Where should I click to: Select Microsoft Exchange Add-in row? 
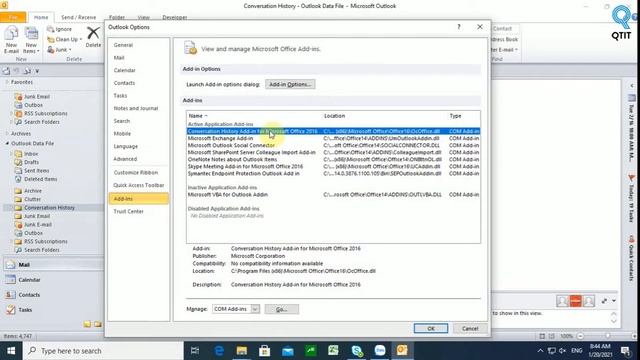tap(333, 138)
